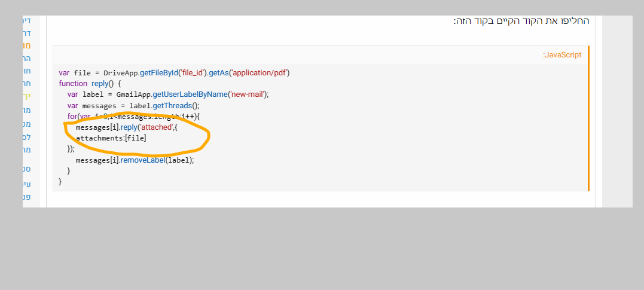Click the 'attached' string in the reply call
Image resolution: width=644 pixels, height=290 pixels.
(157, 127)
